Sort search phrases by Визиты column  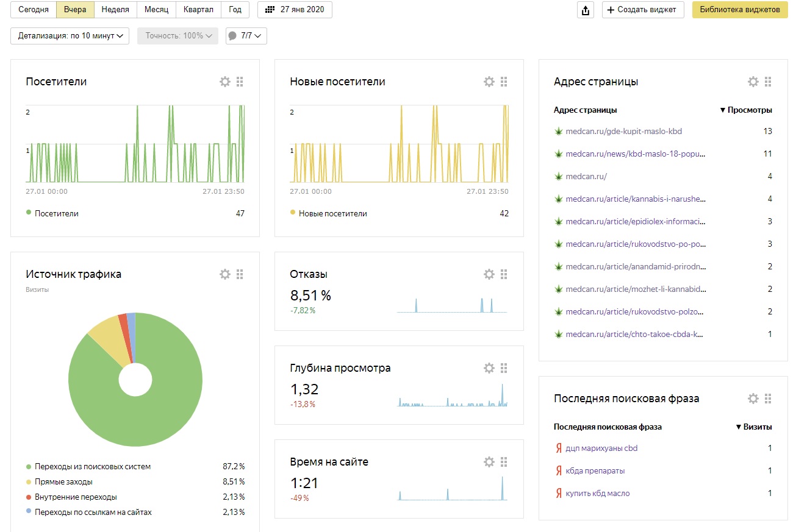click(754, 427)
